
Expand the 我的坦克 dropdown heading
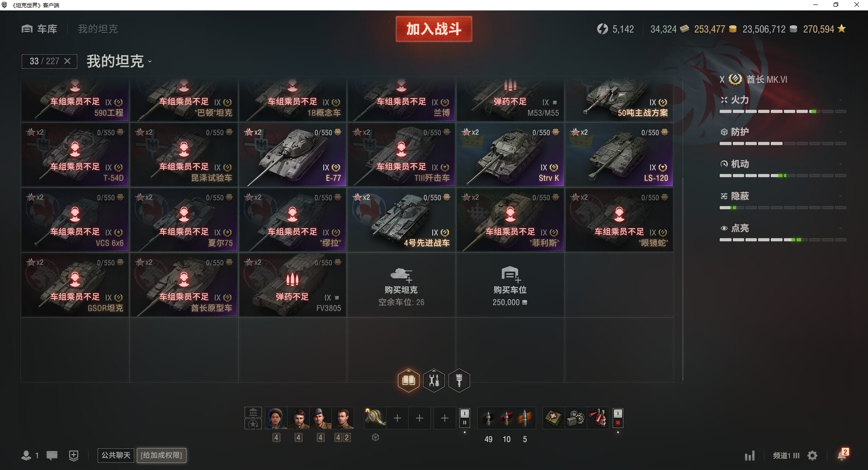(119, 61)
